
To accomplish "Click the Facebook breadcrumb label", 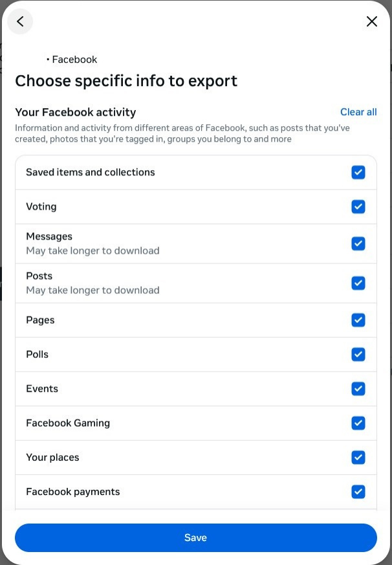I will [74, 59].
